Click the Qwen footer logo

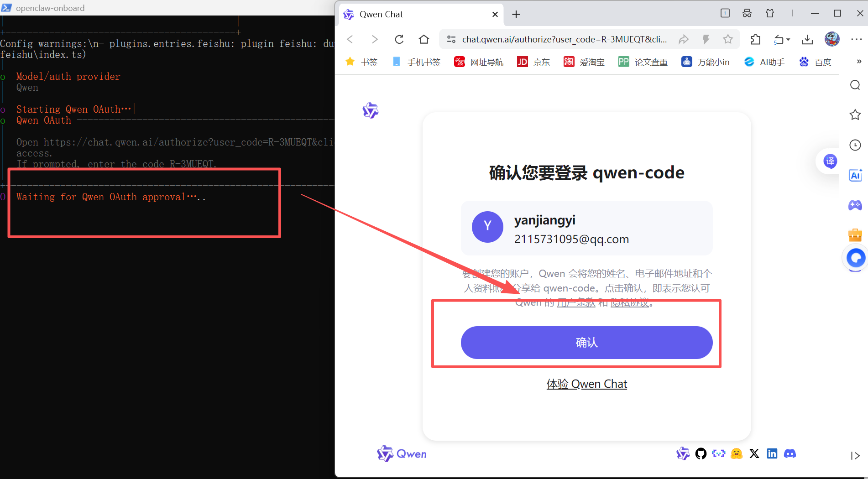[402, 453]
